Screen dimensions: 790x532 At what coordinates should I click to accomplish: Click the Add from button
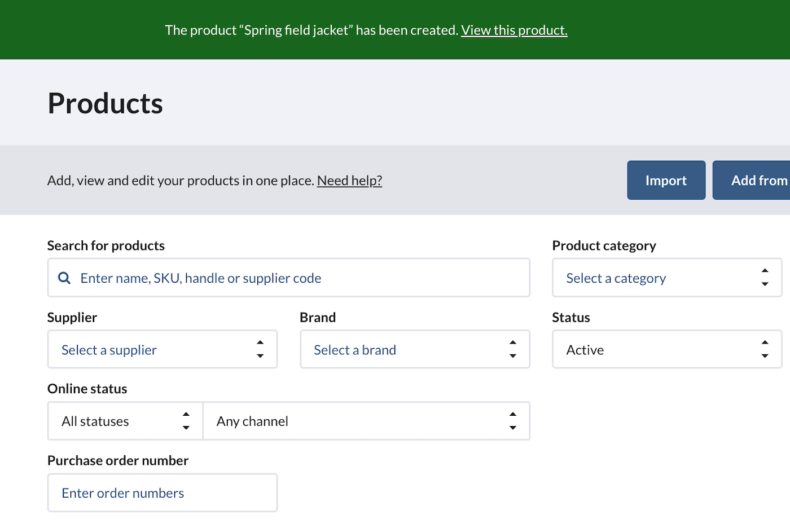coord(752,180)
